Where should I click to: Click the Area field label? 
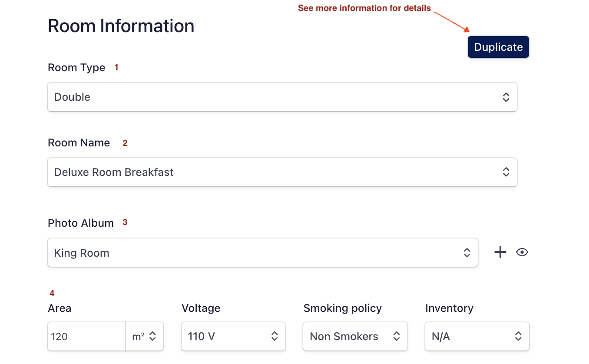click(x=60, y=308)
